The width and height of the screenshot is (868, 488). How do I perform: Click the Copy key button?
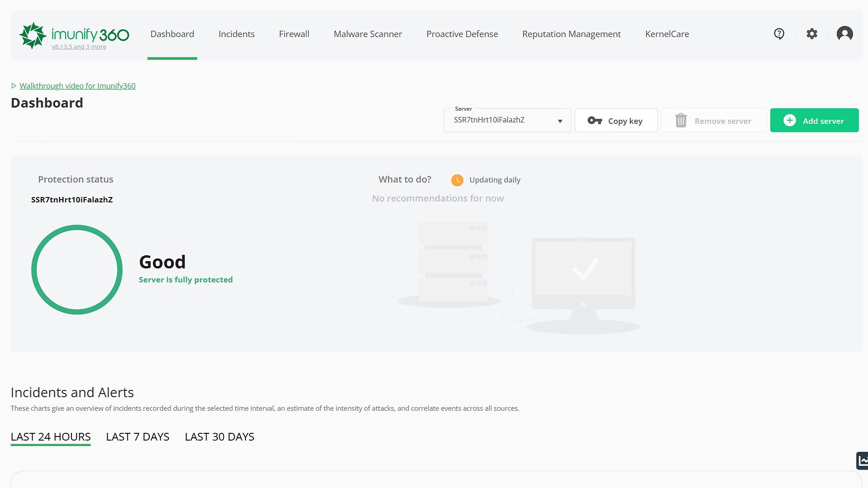tap(616, 120)
